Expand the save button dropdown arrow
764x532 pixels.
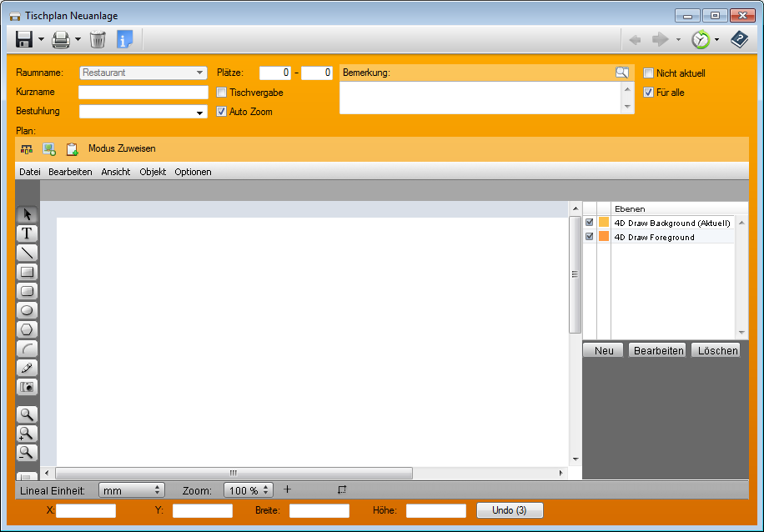coord(41,39)
